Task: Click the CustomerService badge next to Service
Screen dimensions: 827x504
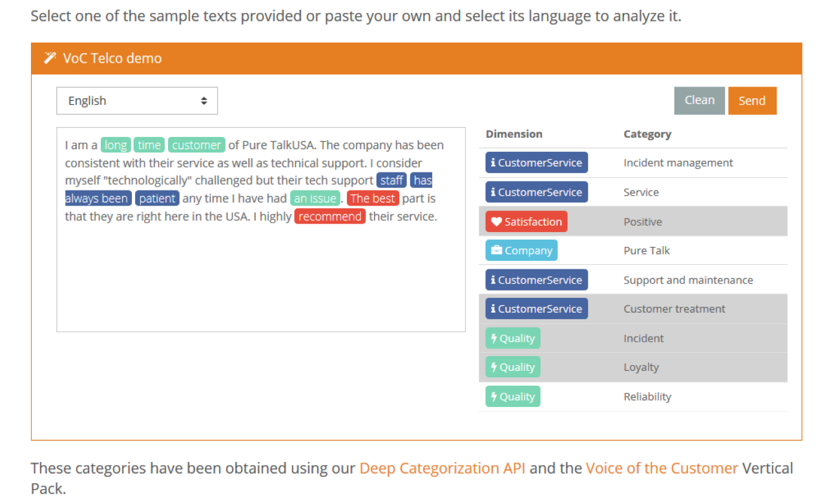Action: click(x=536, y=192)
